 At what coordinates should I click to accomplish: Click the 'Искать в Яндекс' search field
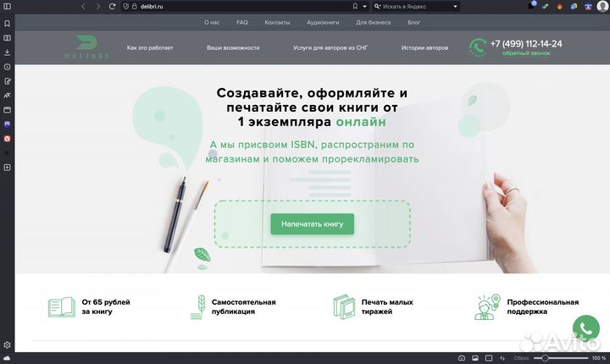click(x=416, y=6)
